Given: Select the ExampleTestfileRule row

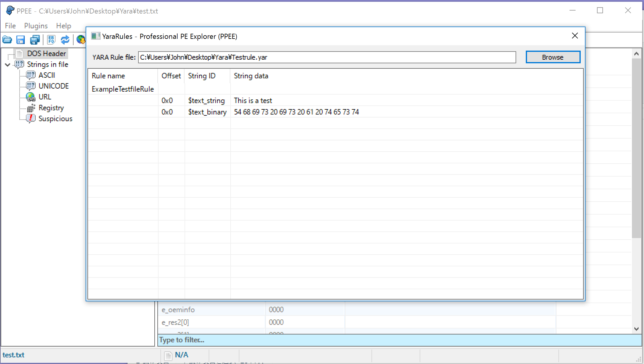Looking at the screenshot, I should pyautogui.click(x=122, y=89).
